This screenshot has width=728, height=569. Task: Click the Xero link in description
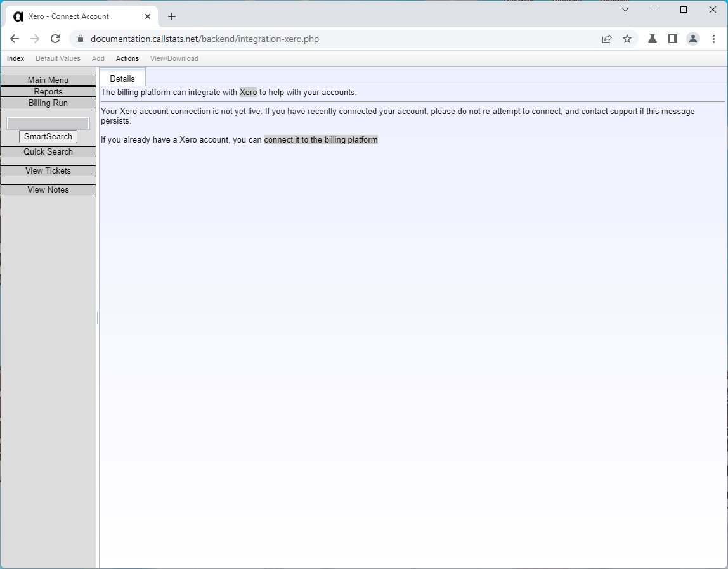(x=248, y=93)
